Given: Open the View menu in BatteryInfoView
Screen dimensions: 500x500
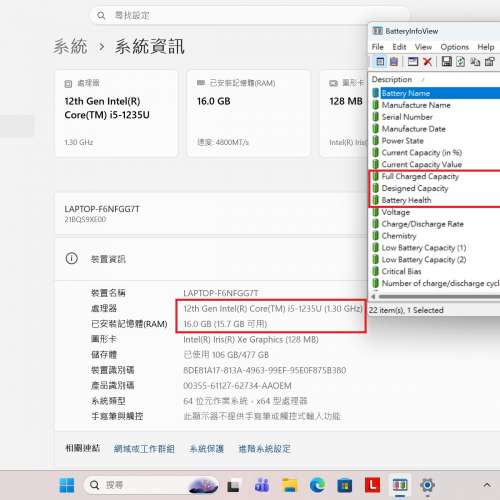Looking at the screenshot, I should click(x=423, y=47).
